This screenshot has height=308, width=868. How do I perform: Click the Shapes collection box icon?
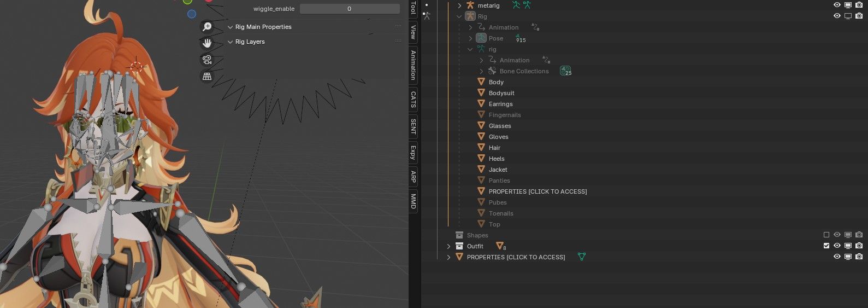coord(459,235)
